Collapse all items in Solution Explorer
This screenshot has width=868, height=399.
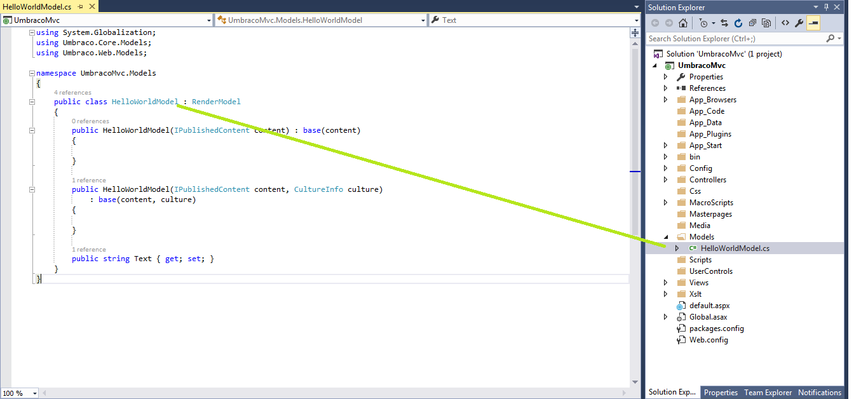pos(754,23)
